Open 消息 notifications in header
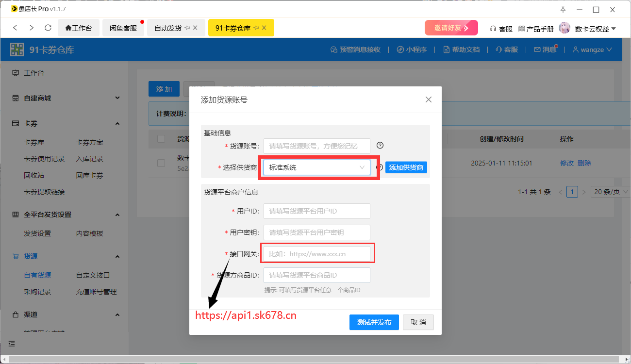Viewport: 631px width, 364px height. pyautogui.click(x=545, y=50)
